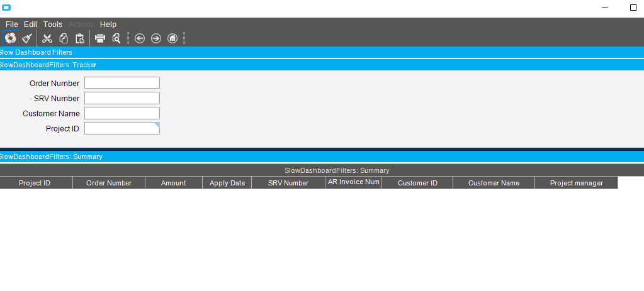Sort by SRV Number column header
This screenshot has height=291, width=644.
pyautogui.click(x=288, y=183)
